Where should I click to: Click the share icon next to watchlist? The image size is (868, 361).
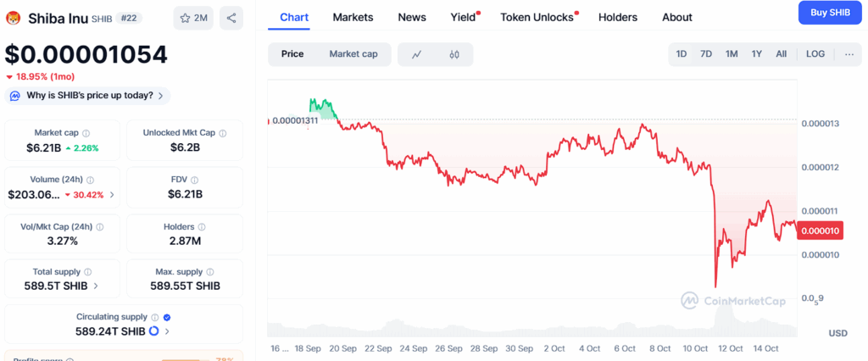click(x=231, y=19)
